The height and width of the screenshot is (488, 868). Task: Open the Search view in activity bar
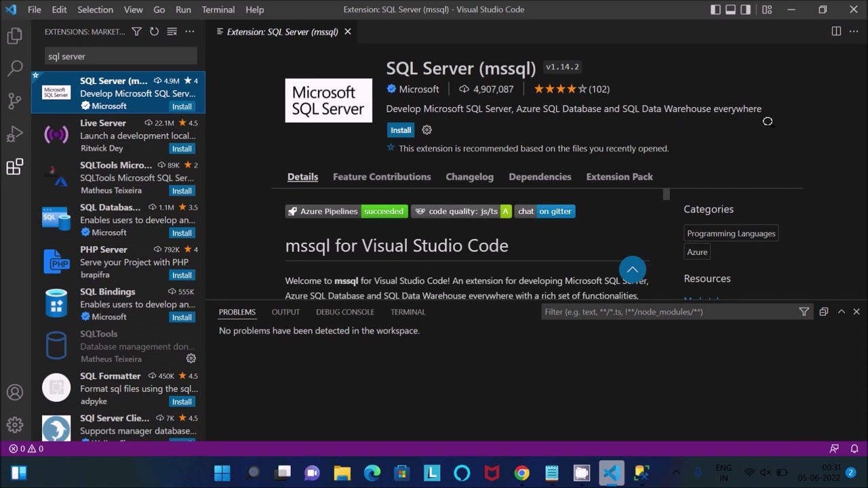(x=15, y=68)
